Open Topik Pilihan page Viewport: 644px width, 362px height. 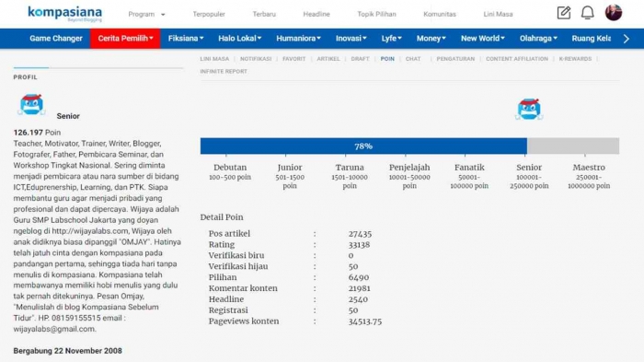pos(376,15)
